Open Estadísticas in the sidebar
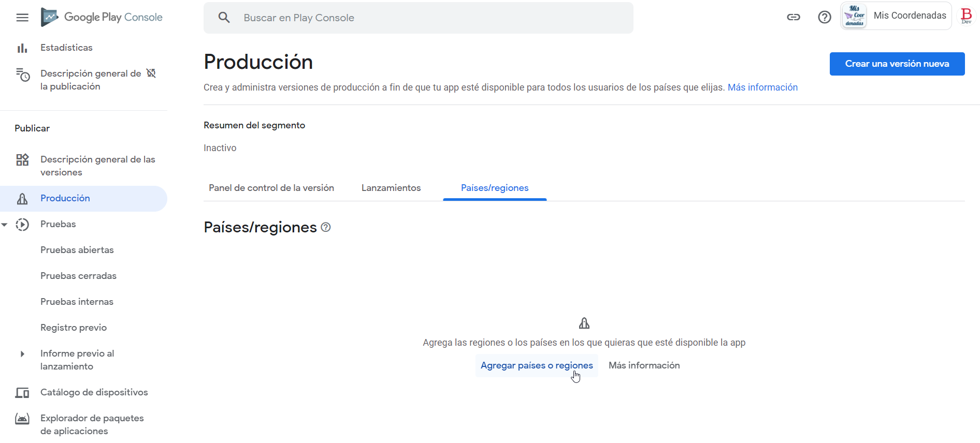Image resolution: width=980 pixels, height=443 pixels. click(x=66, y=48)
